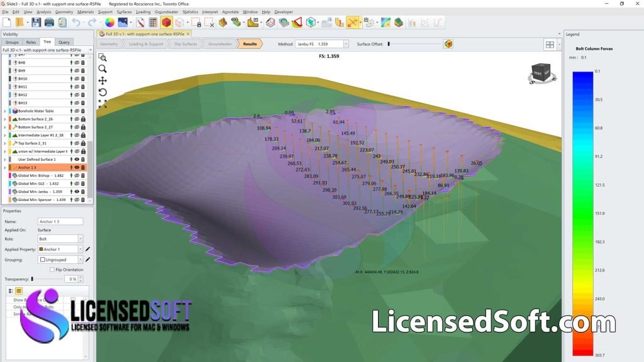Show Global Min: Spencer surface
This screenshot has height=362, width=644.
[77, 199]
